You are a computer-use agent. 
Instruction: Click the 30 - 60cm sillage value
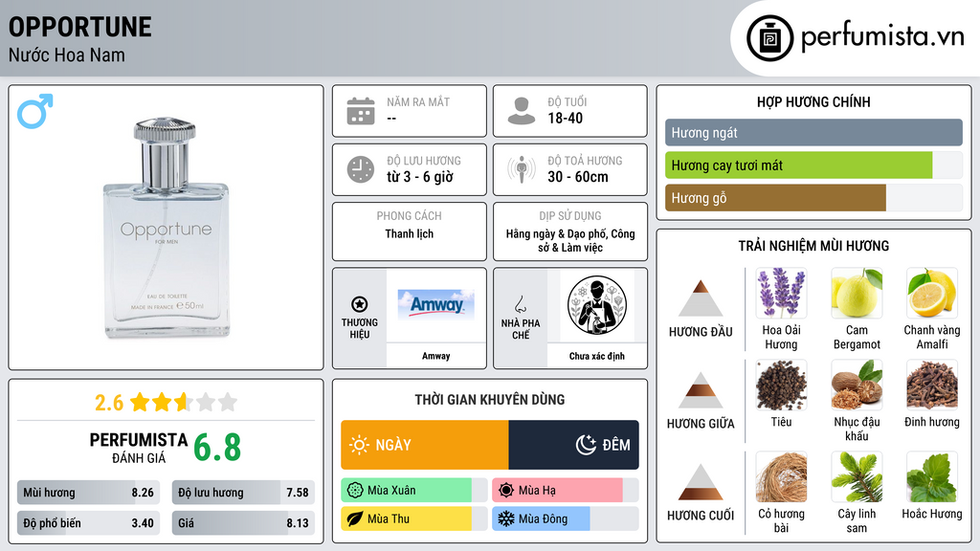[578, 177]
